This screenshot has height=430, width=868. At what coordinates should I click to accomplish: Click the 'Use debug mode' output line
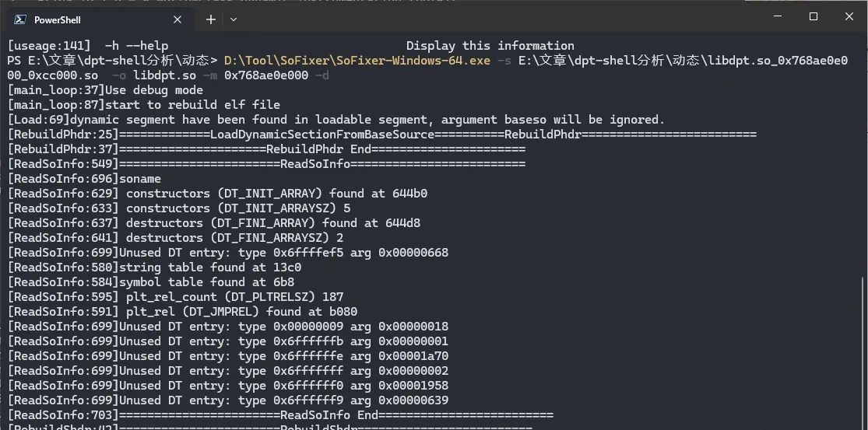(x=105, y=90)
